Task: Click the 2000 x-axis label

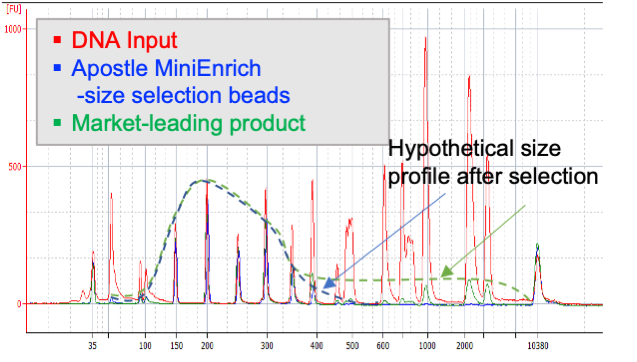Action: [464, 346]
